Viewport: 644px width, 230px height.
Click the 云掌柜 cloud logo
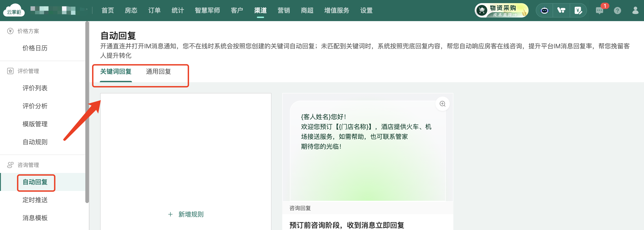point(14,11)
